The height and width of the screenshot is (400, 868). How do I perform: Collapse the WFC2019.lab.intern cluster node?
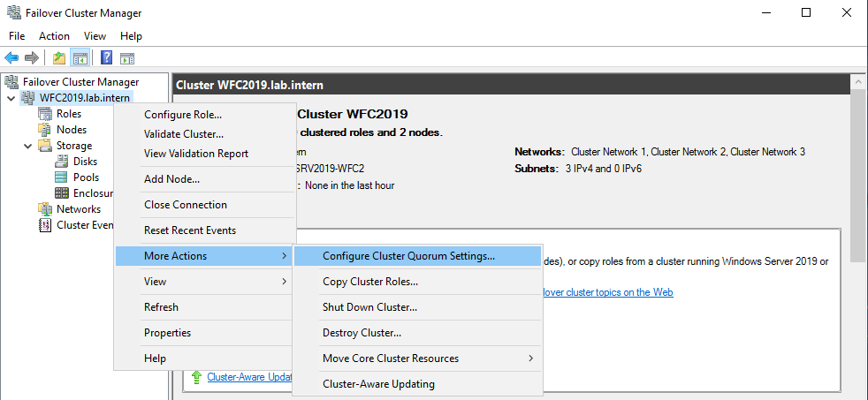click(11, 98)
